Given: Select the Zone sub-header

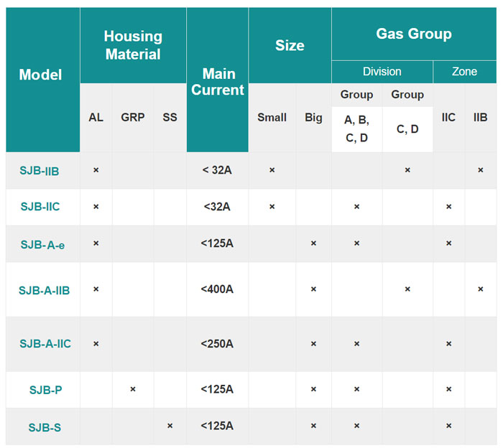Looking at the screenshot, I should tap(464, 72).
